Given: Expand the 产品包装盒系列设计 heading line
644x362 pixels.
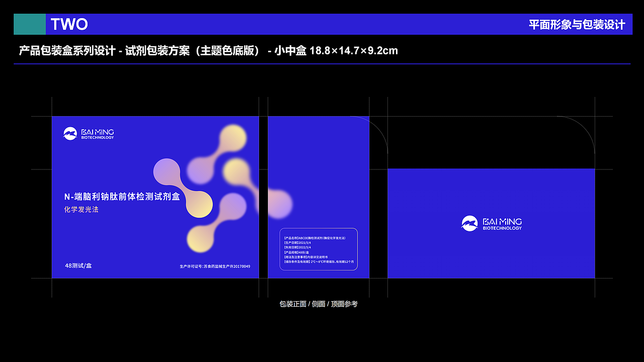Looking at the screenshot, I should tap(208, 50).
